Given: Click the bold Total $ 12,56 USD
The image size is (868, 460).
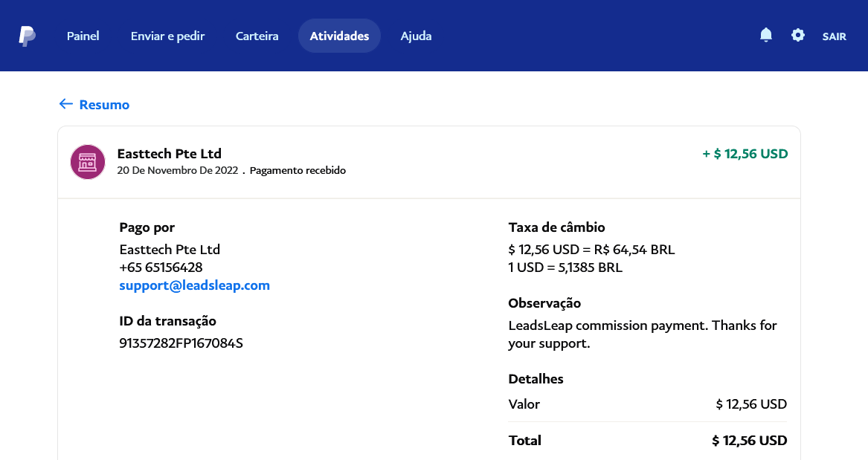Looking at the screenshot, I should [750, 441].
